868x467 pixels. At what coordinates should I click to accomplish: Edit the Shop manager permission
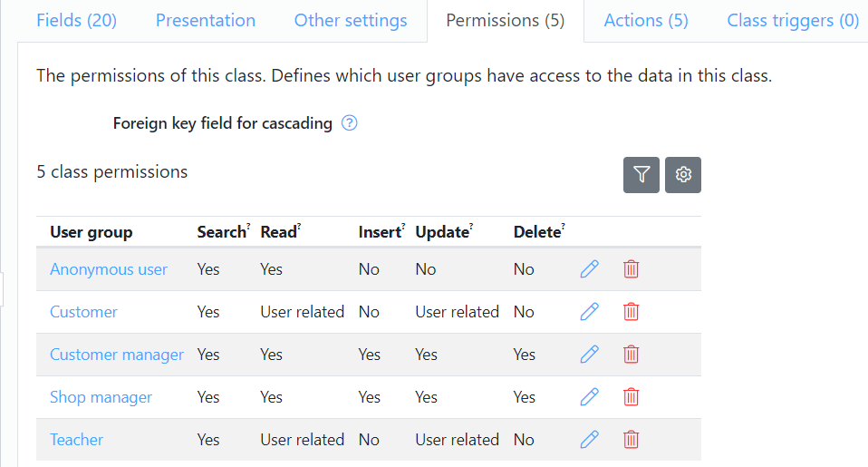click(x=590, y=397)
